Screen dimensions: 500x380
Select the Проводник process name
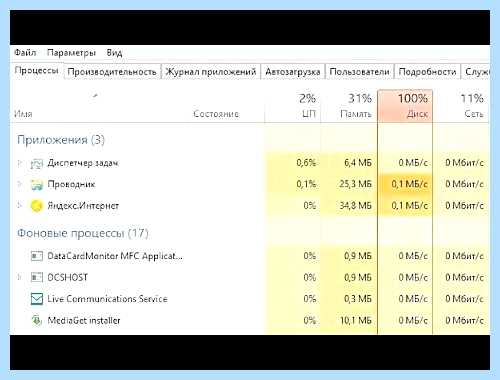click(71, 184)
